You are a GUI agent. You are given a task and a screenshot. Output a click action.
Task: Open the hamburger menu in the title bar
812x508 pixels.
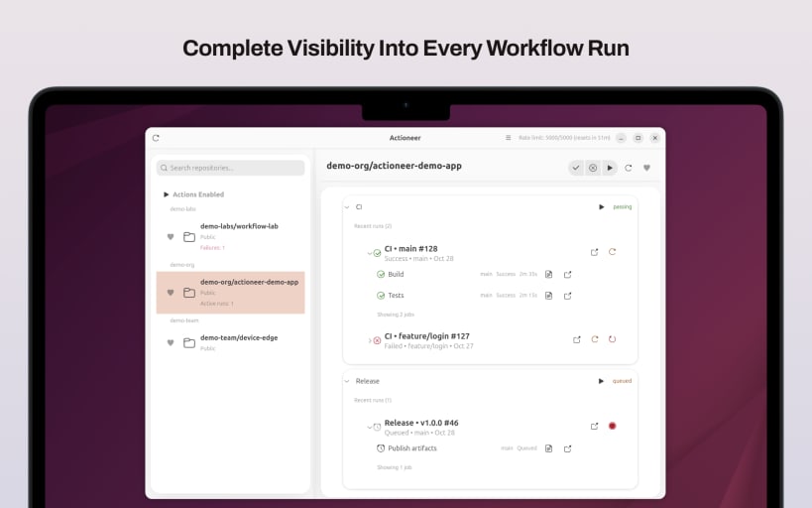tap(508, 138)
